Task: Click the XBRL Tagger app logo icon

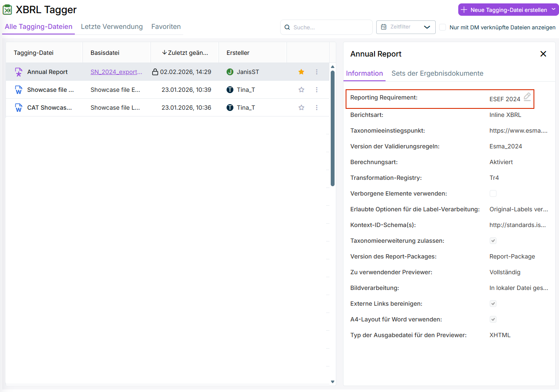Action: [x=7, y=9]
